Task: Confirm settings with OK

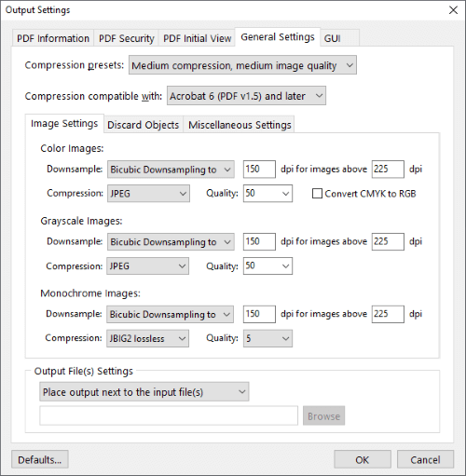Action: click(363, 459)
